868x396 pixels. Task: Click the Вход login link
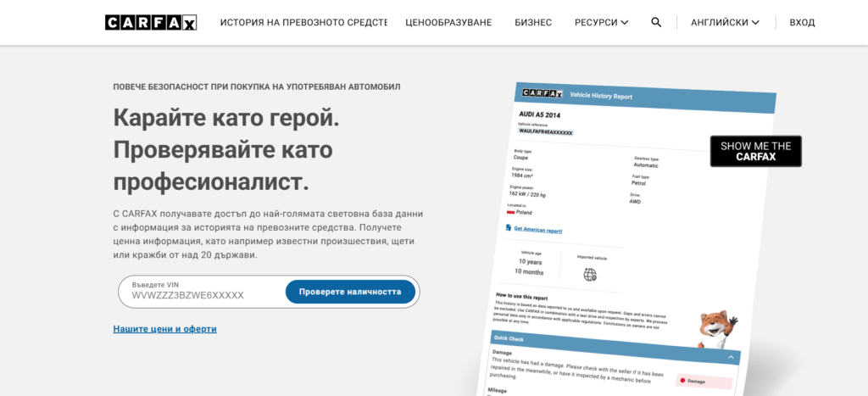[802, 23]
